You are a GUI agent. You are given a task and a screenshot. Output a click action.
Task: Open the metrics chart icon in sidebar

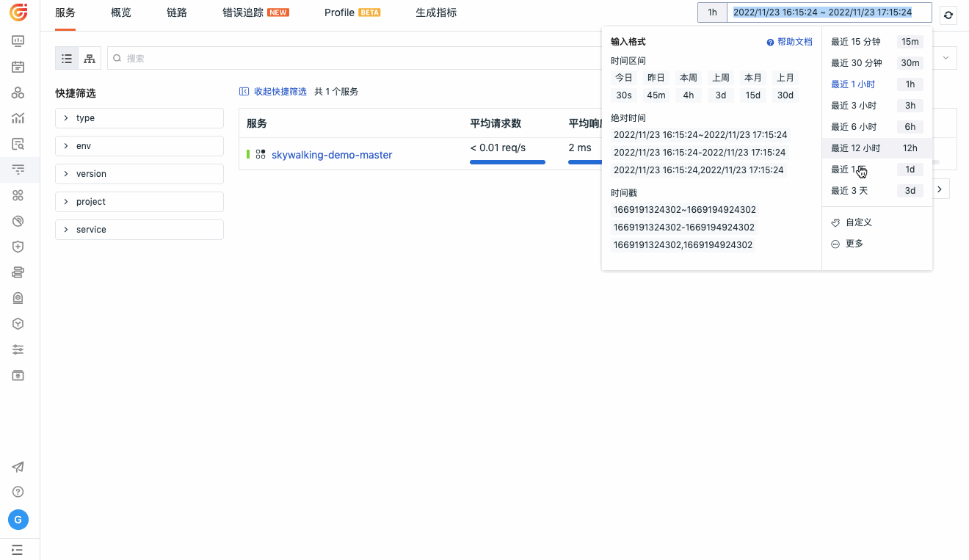pyautogui.click(x=18, y=118)
